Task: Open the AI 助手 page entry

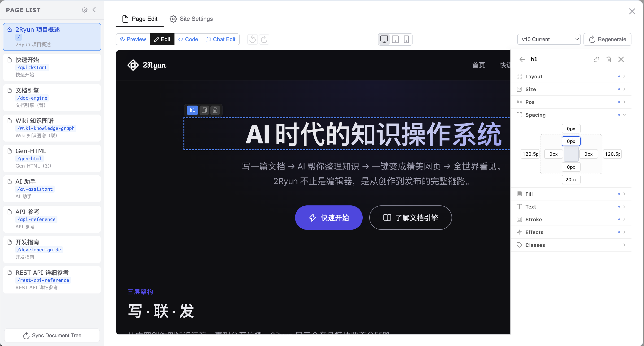Action: [52, 189]
